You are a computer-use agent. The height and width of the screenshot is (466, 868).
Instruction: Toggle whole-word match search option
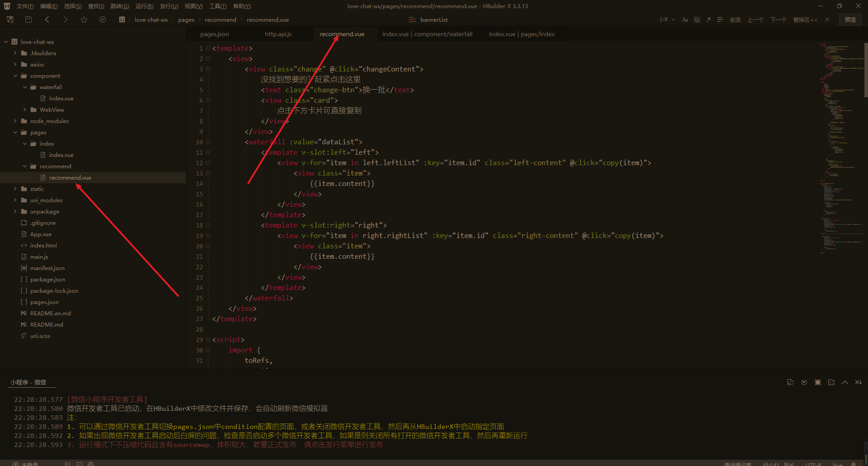tap(697, 19)
